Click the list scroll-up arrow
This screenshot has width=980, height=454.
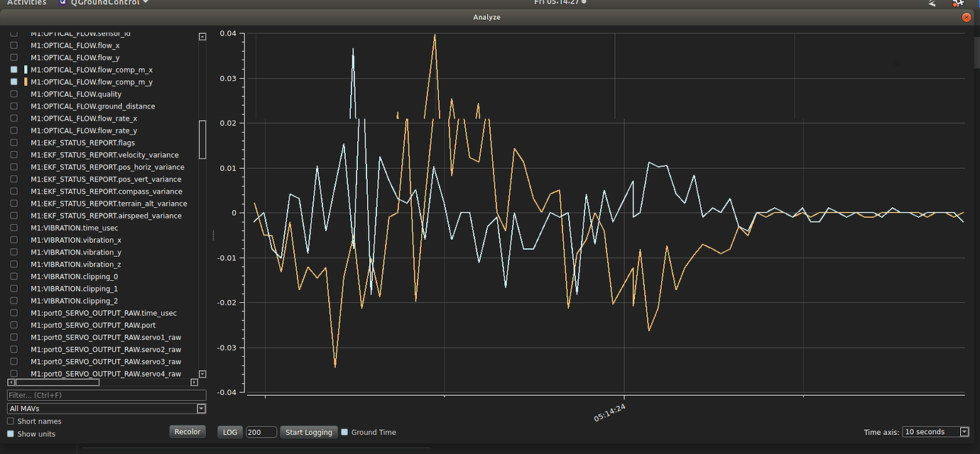click(x=202, y=36)
